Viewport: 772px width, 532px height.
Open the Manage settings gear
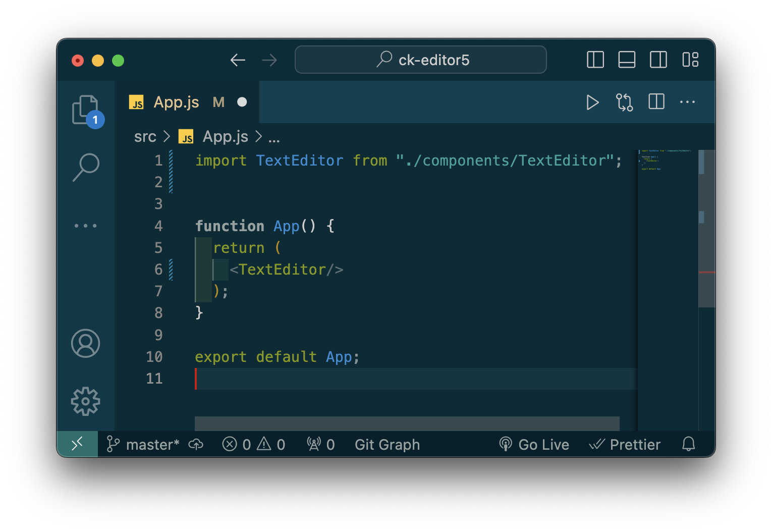86,402
